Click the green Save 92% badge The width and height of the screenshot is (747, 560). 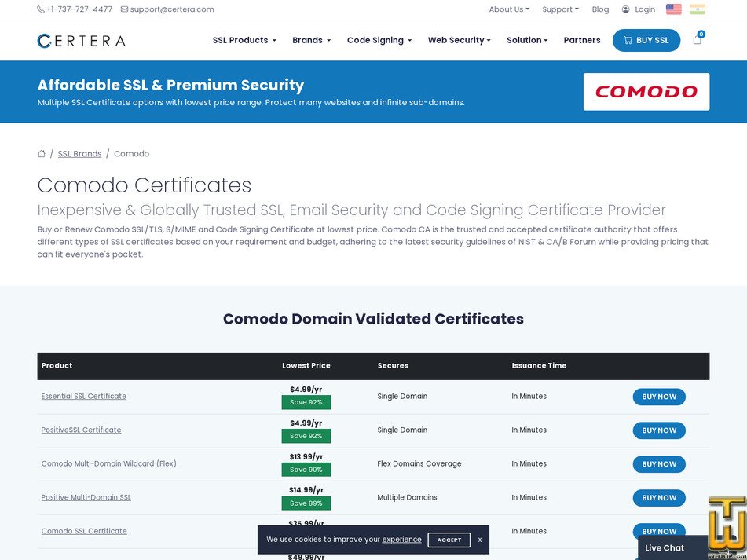[306, 402]
